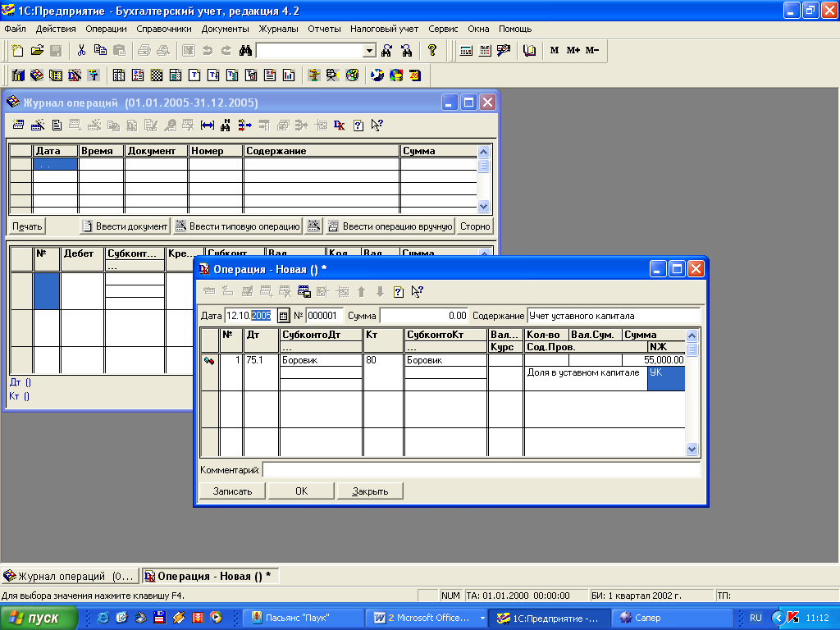
Task: Click the 'Доля в уставном капитале' cell
Action: pyautogui.click(x=586, y=379)
